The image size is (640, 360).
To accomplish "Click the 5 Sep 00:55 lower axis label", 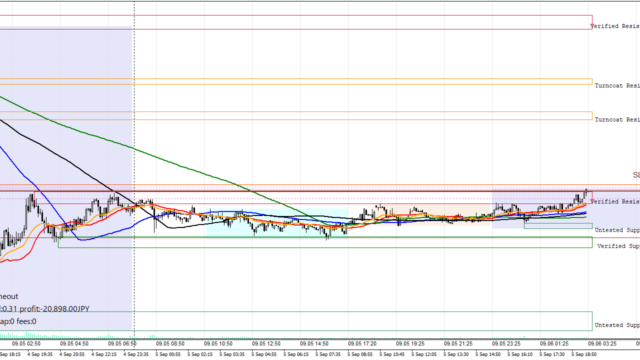I will 169,355.
